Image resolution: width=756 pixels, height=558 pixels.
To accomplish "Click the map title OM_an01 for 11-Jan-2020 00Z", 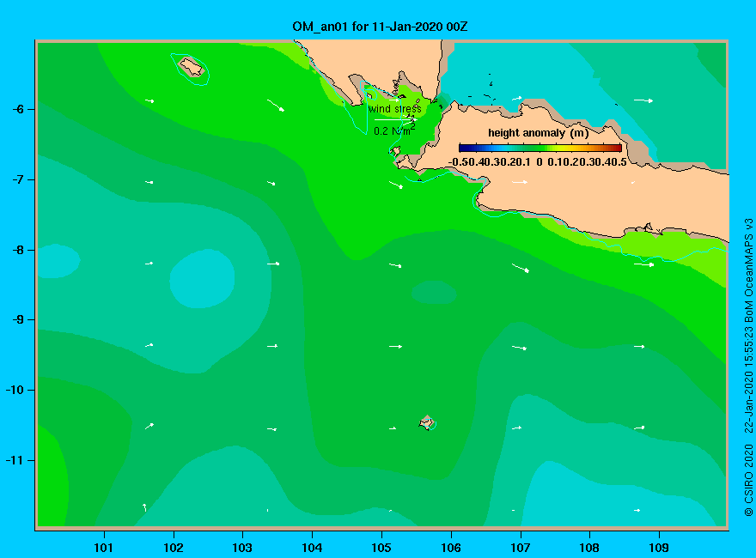I will click(380, 26).
